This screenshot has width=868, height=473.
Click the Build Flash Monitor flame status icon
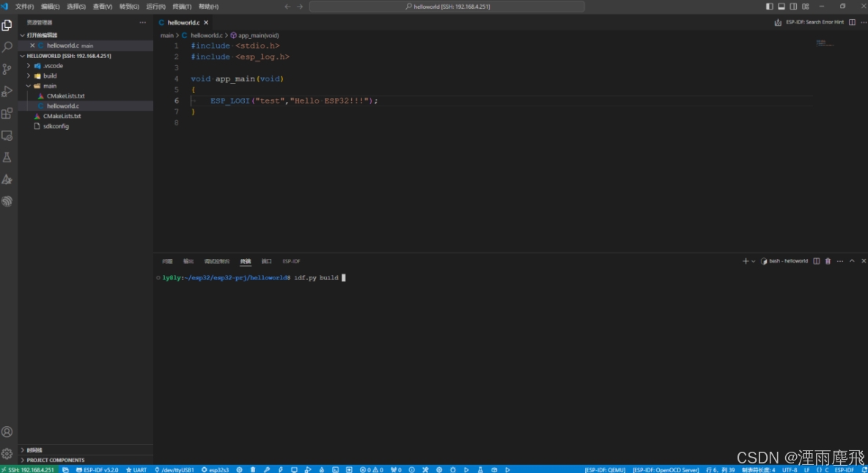click(322, 469)
